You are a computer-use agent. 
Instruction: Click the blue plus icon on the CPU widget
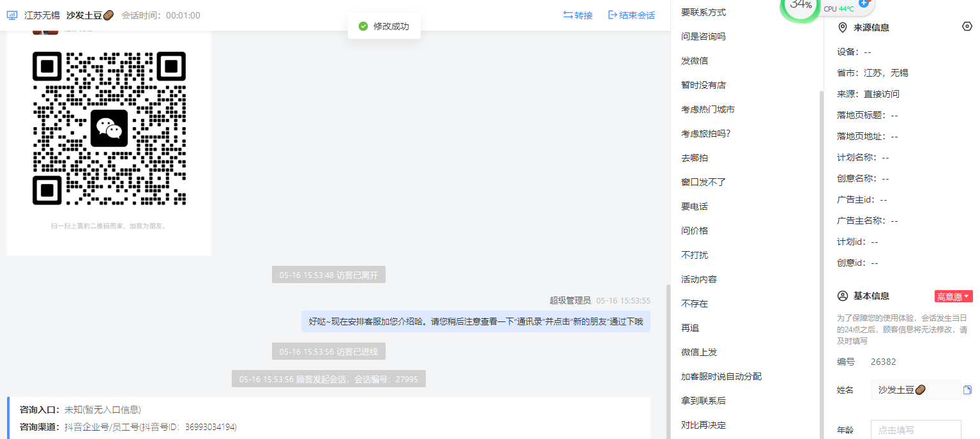[x=864, y=3]
